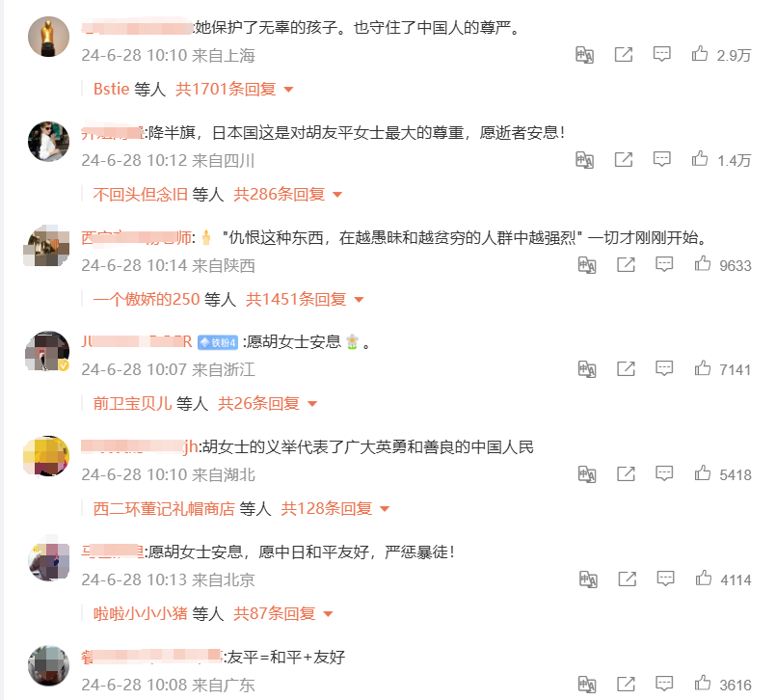The width and height of the screenshot is (776, 700).
Task: Open the 铁粉4 fan badge
Action: [218, 342]
